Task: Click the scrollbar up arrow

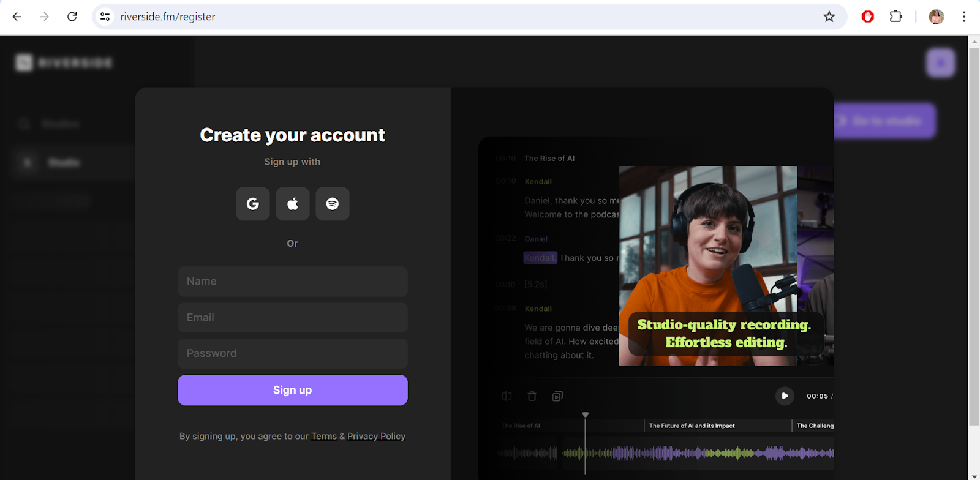Action: [x=974, y=42]
